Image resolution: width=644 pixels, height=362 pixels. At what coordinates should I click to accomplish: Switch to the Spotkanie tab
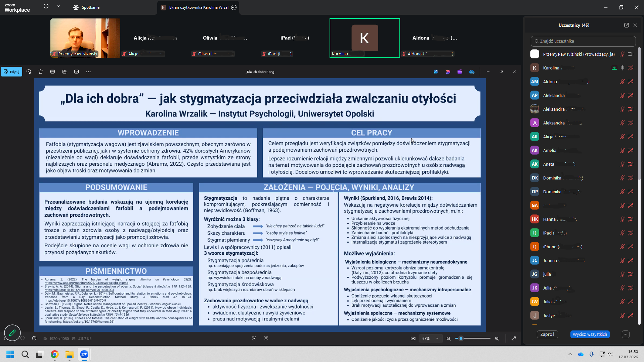pos(87,7)
